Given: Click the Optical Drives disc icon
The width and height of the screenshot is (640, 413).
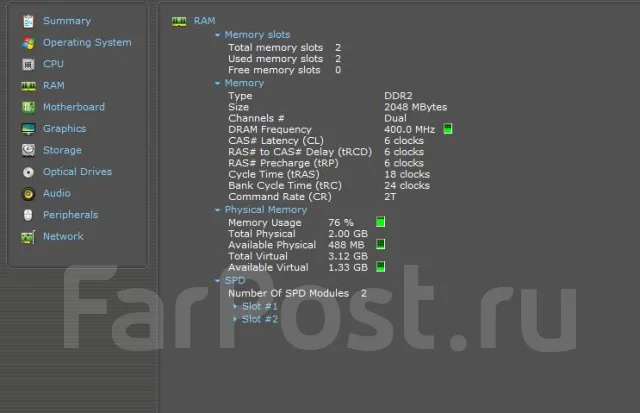Looking at the screenshot, I should pyautogui.click(x=28, y=172).
